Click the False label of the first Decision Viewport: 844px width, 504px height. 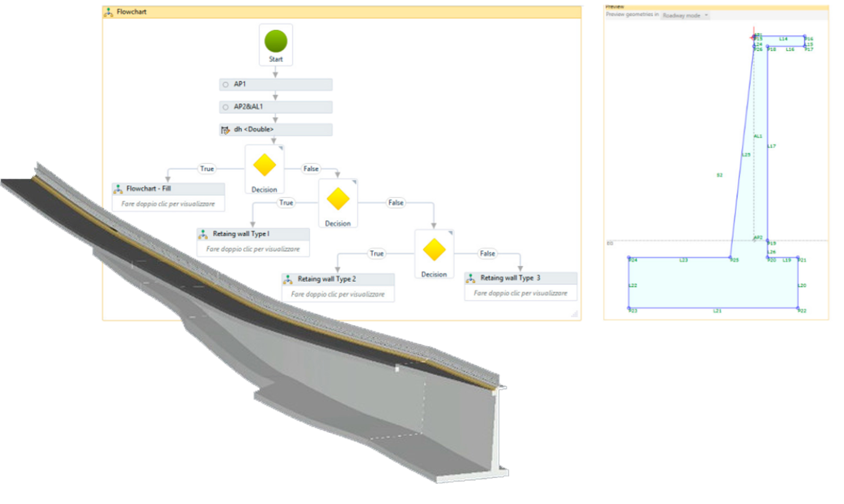[x=311, y=169]
